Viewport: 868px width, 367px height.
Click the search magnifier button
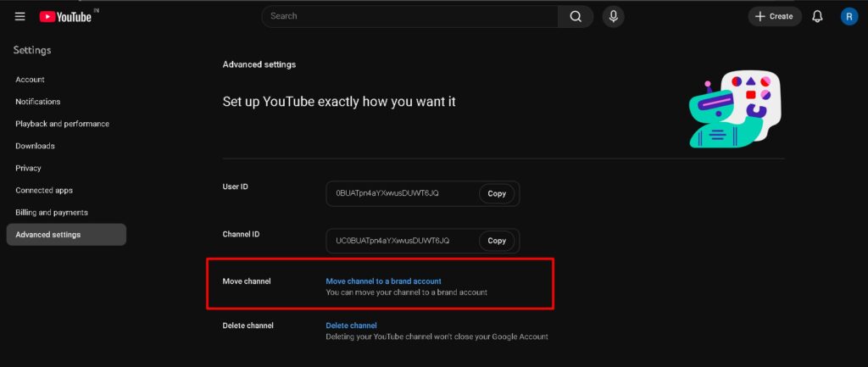click(x=576, y=17)
